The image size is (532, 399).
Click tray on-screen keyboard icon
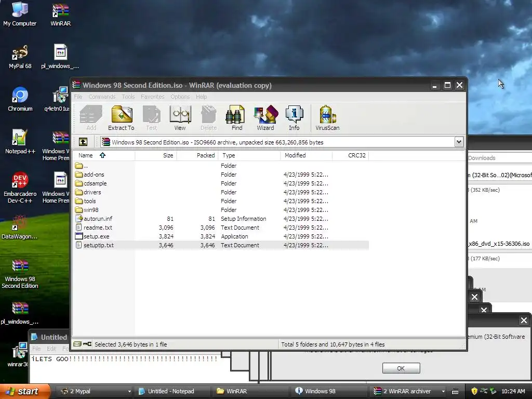point(455,392)
